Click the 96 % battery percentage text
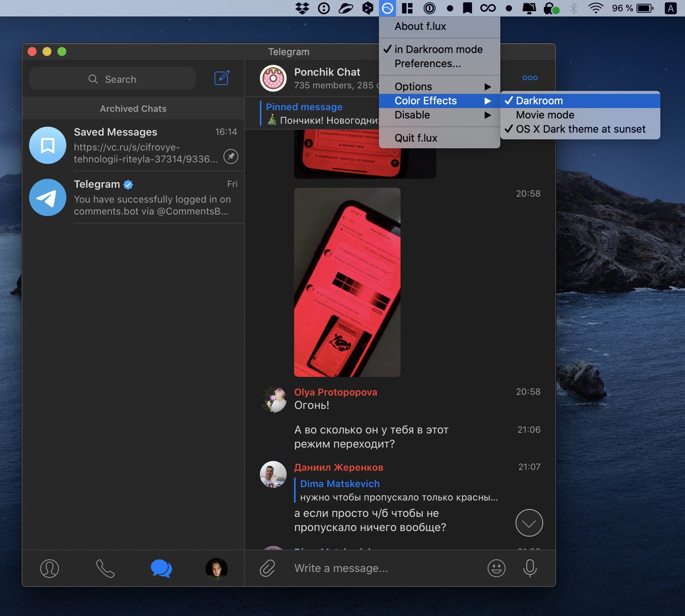Viewport: 685px width, 616px height. 622,8
